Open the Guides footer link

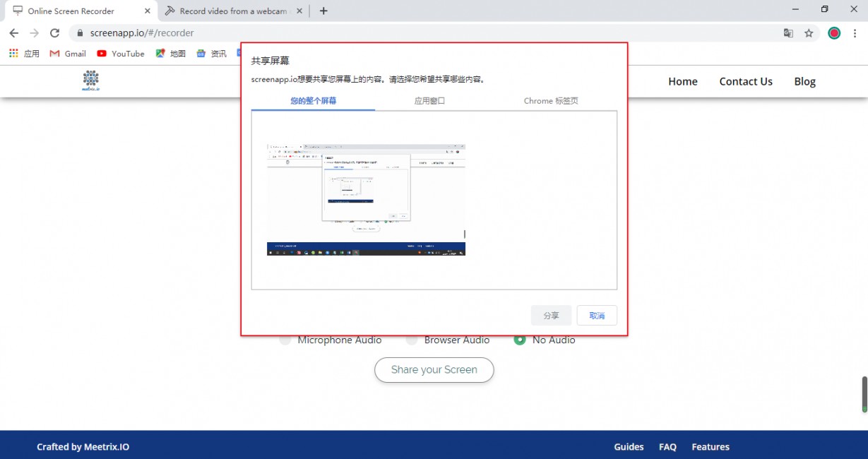629,447
